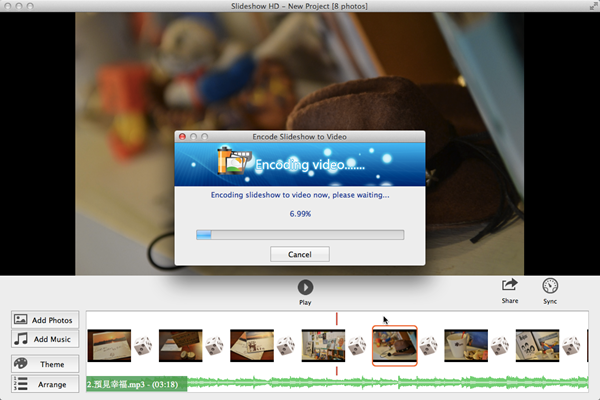Close the Encode Slideshow to Video dialog

(183, 137)
